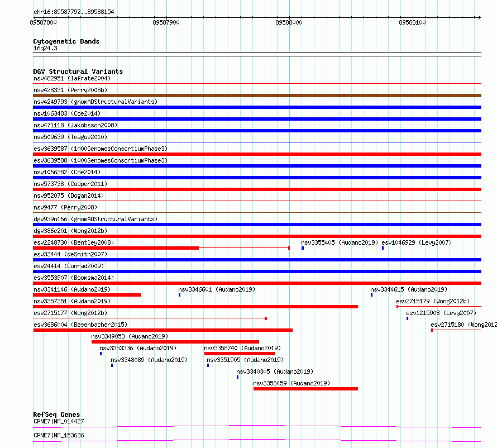Select the nsv509639 (Teague2010) label
The image size is (497, 448).
(x=70, y=137)
